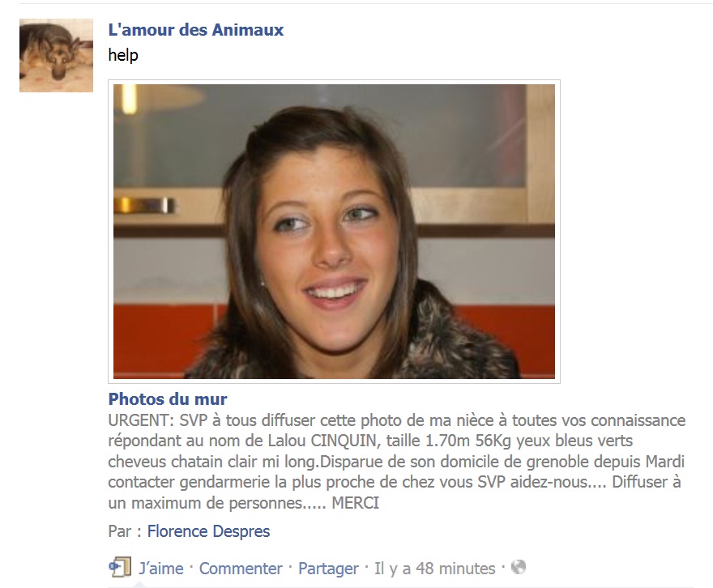
Task: Click the 'help' status message text
Action: tap(123, 55)
